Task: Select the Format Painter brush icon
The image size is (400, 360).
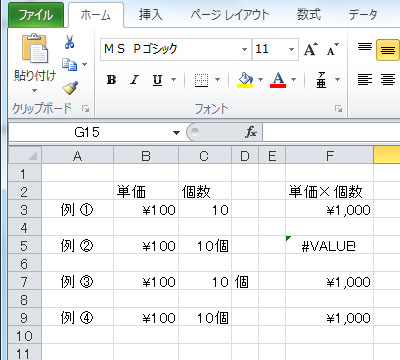Action: click(70, 88)
